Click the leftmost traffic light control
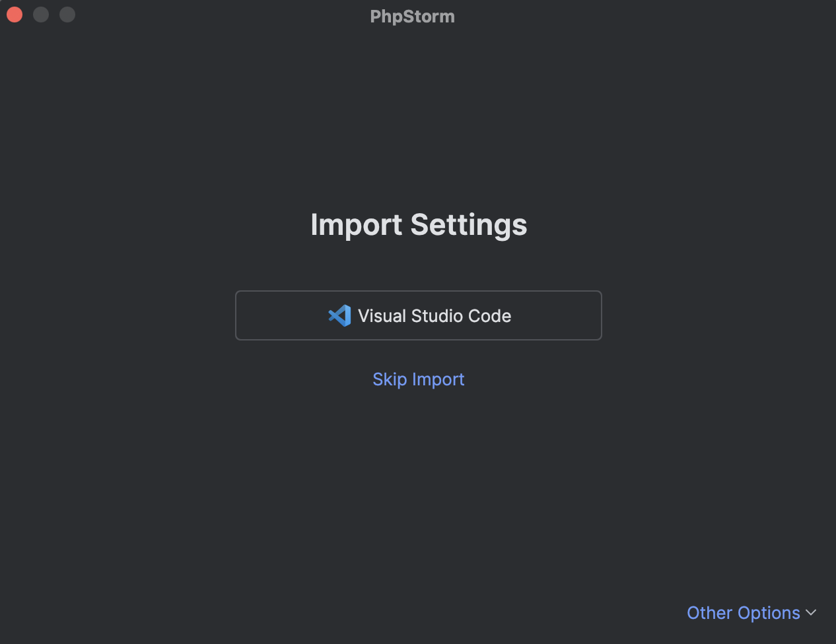The height and width of the screenshot is (644, 836). pyautogui.click(x=14, y=14)
